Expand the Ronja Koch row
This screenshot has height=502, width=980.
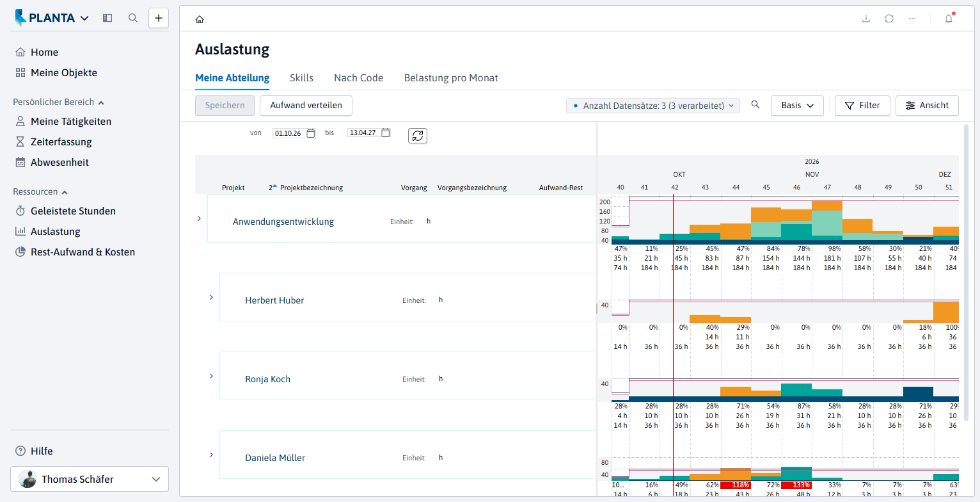(211, 376)
